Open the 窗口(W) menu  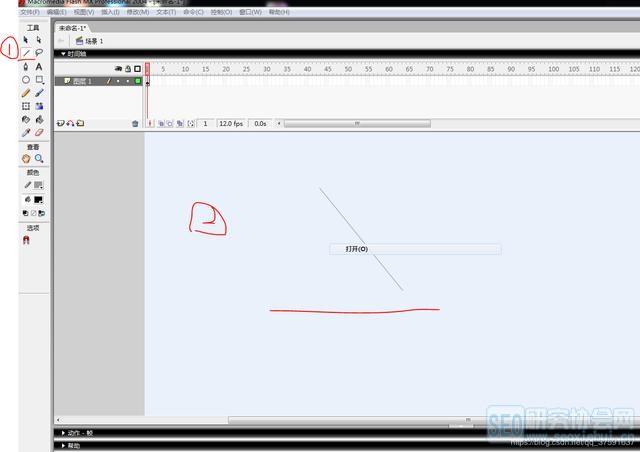250,12
